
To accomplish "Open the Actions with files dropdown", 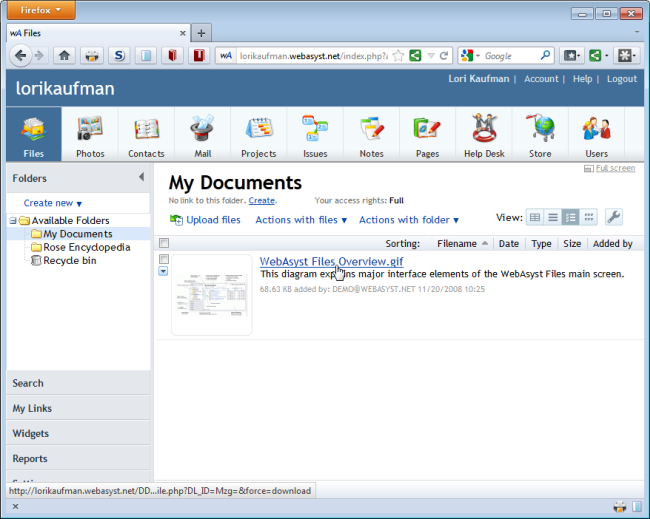I will point(301,220).
